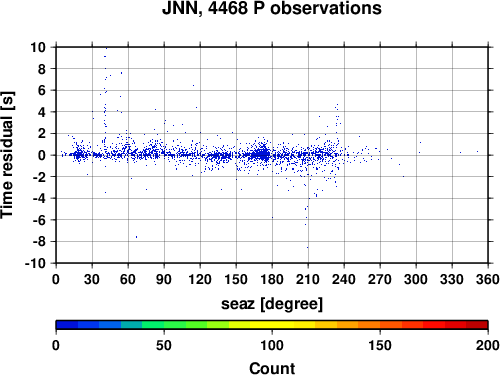Click the colorbar tick label '150'
Image resolution: width=500 pixels, height=375 pixels.
[x=380, y=345]
